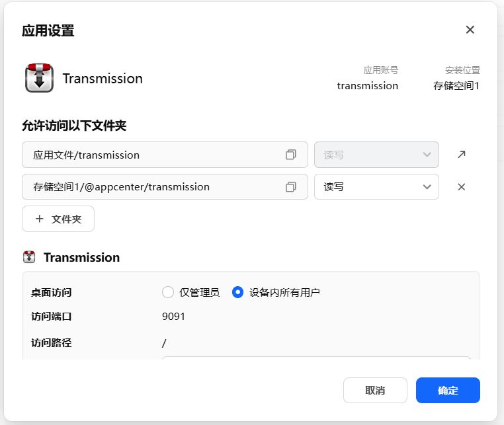Click the 应用账号 label

[x=381, y=70]
